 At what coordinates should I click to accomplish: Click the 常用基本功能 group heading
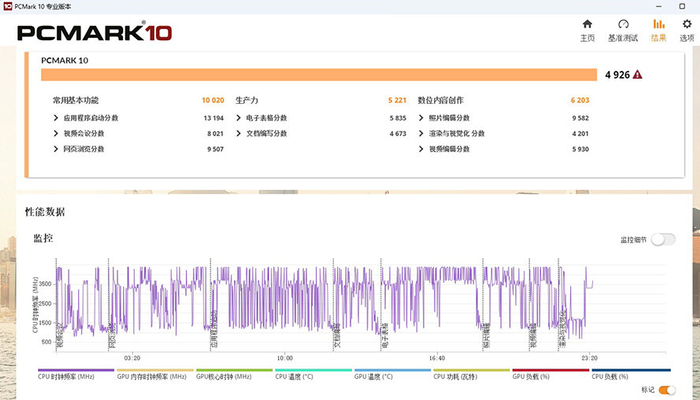pos(75,100)
